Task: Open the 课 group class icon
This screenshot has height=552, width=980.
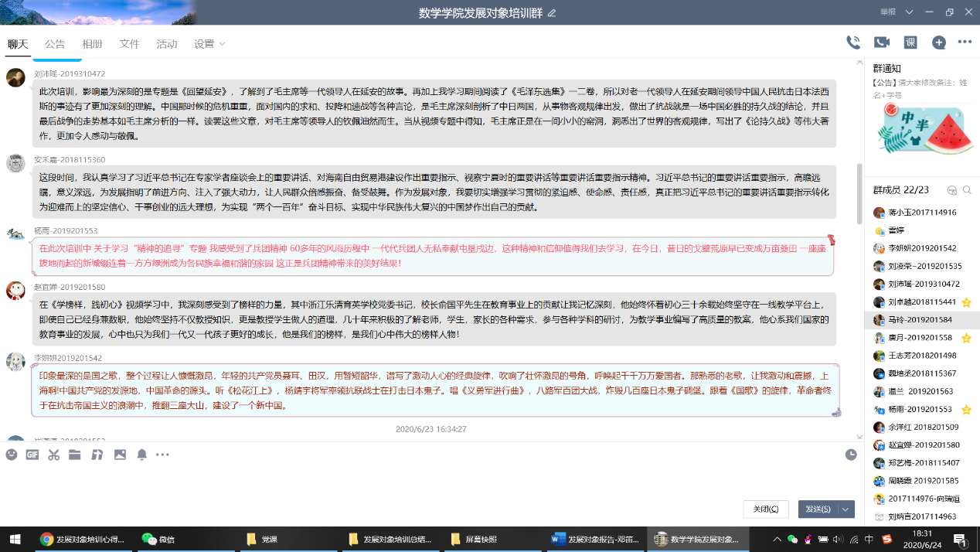Action: point(910,43)
